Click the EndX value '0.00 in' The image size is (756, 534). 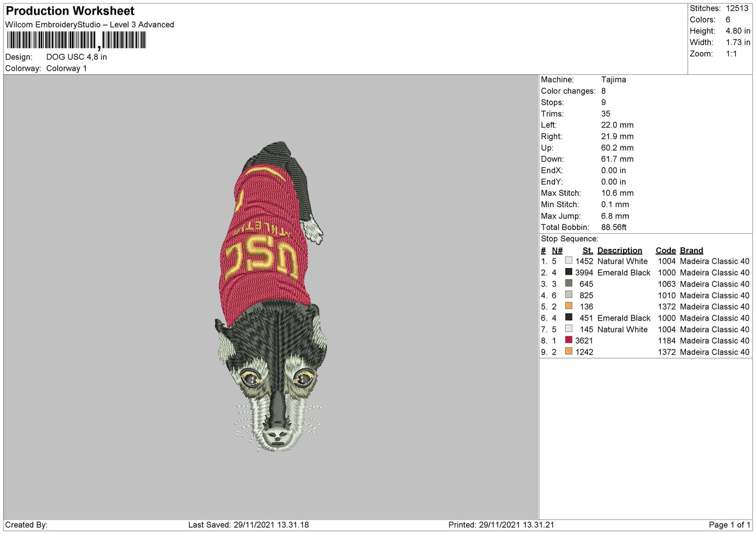[x=613, y=171]
